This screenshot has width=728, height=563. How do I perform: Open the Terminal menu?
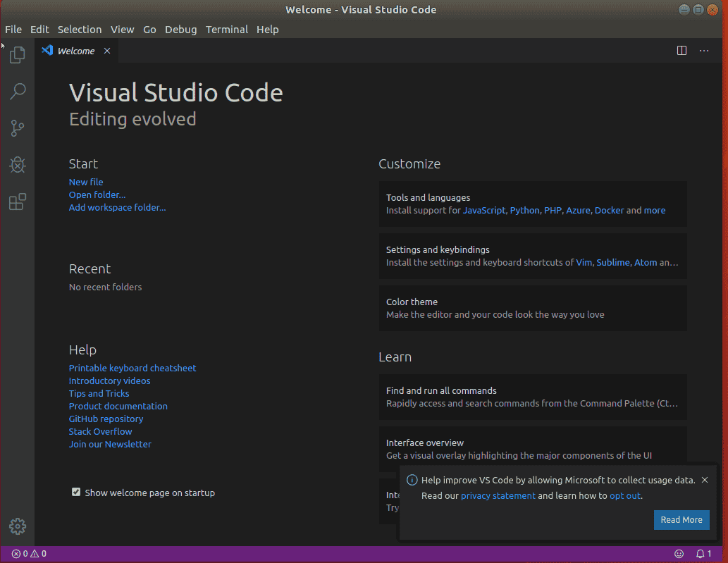(226, 29)
